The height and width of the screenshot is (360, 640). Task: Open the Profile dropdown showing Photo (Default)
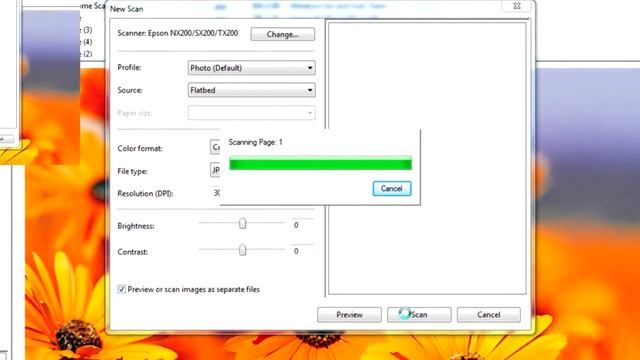251,68
